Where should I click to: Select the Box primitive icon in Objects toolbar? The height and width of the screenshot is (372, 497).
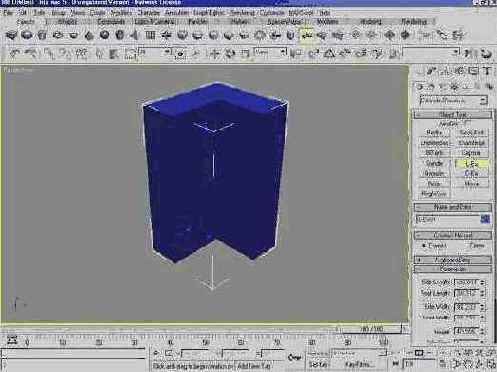(11, 35)
